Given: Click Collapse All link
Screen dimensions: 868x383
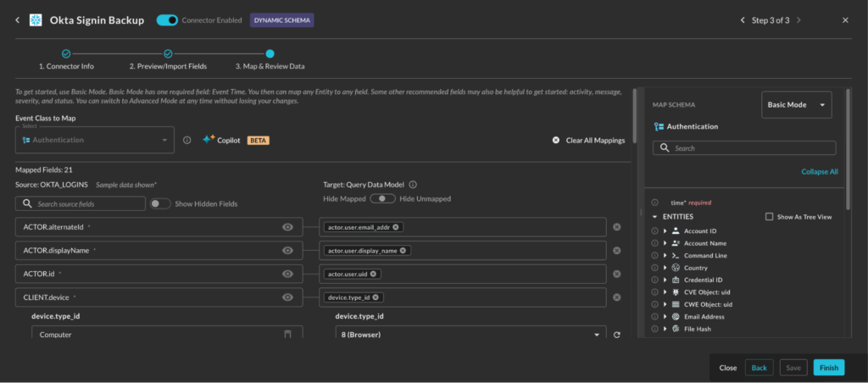Looking at the screenshot, I should 820,171.
